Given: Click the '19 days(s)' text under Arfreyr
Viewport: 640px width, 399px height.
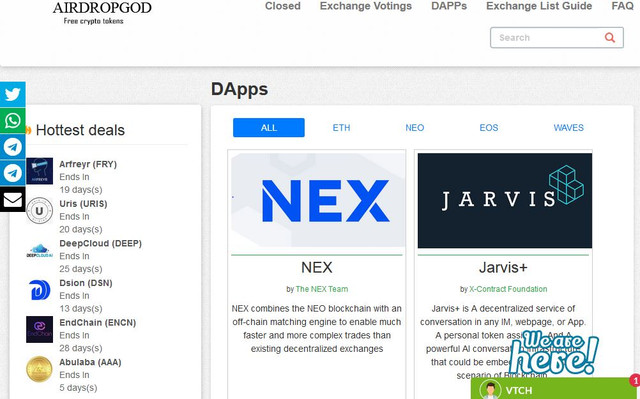Looking at the screenshot, I should [81, 190].
